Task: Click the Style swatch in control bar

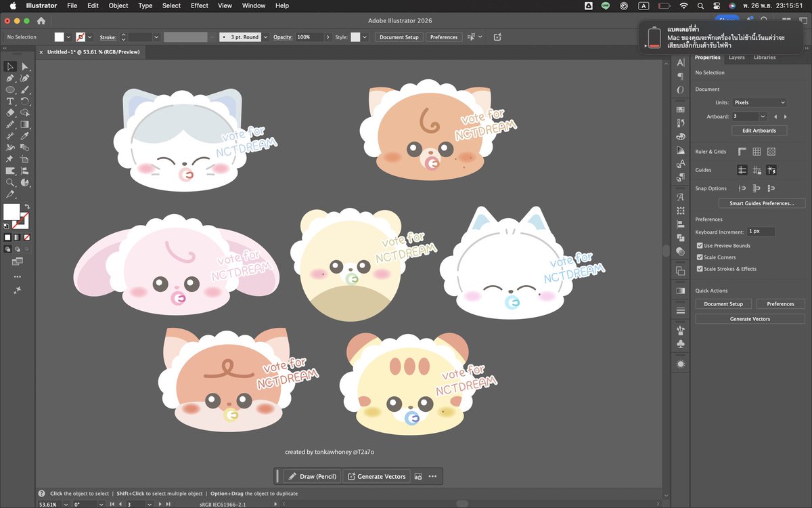Action: [356, 37]
